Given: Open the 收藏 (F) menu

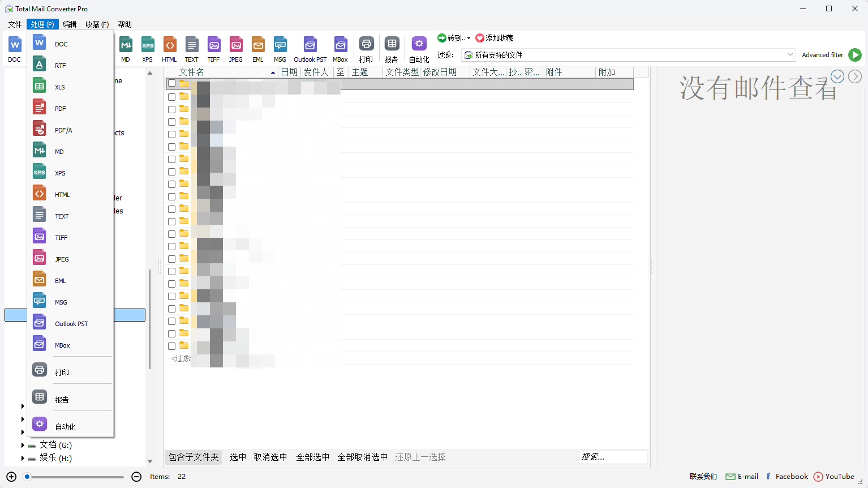Looking at the screenshot, I should click(97, 24).
